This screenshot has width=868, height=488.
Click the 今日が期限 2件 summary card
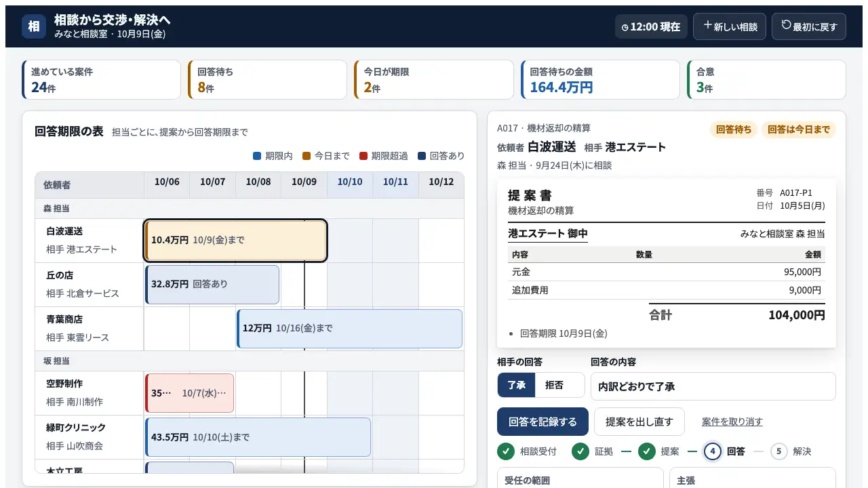pos(434,80)
